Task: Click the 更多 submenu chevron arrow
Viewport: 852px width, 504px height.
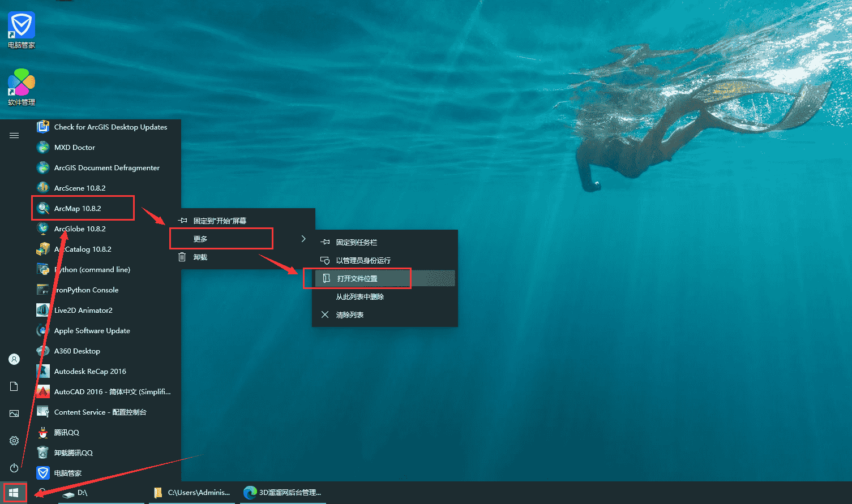Action: click(303, 239)
